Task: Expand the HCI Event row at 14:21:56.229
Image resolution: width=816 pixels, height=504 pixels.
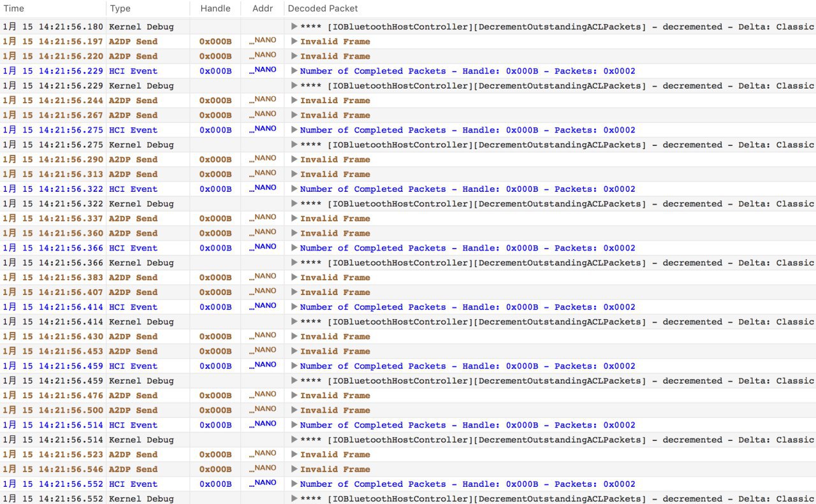Action: [294, 71]
